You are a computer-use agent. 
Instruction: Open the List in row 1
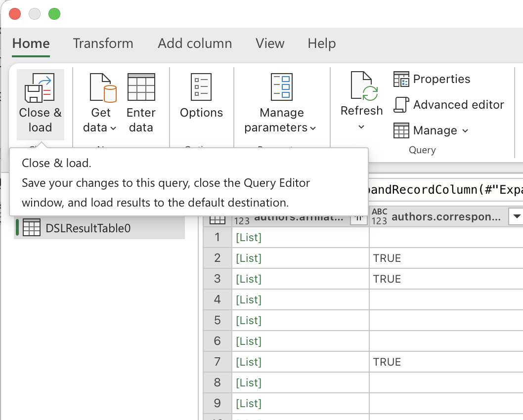[248, 238]
